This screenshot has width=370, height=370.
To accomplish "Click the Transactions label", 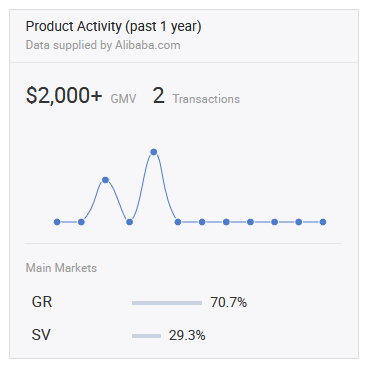I will point(206,99).
